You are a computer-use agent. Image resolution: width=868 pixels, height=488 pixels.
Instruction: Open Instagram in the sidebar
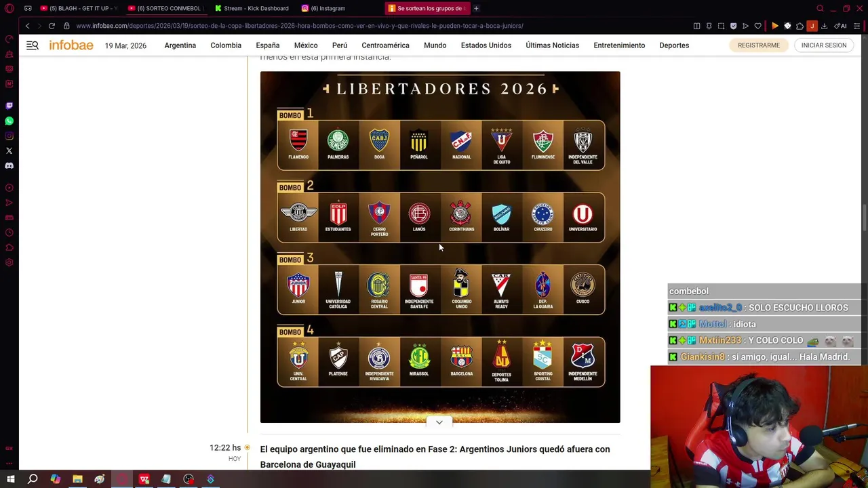pyautogui.click(x=9, y=136)
